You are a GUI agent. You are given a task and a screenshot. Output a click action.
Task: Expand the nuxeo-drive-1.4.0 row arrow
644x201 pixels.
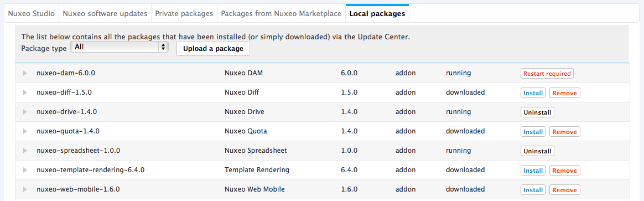(25, 112)
